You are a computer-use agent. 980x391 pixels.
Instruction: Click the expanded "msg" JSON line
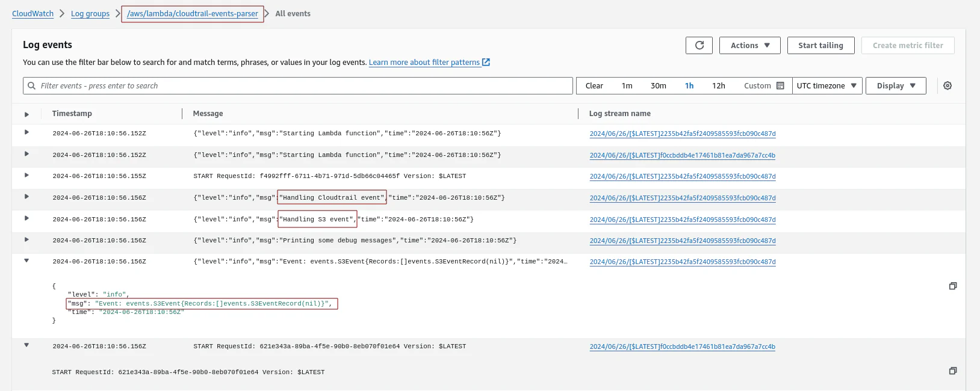click(x=200, y=304)
